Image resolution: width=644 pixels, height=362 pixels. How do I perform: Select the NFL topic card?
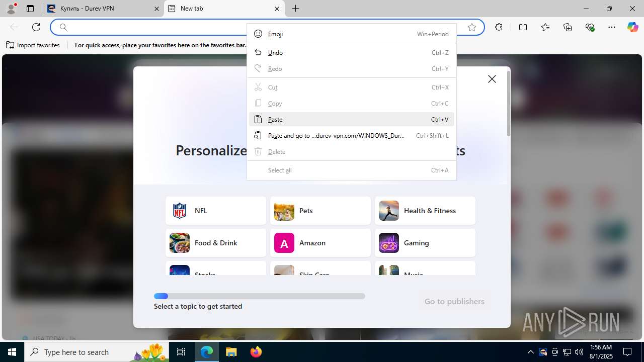(216, 211)
